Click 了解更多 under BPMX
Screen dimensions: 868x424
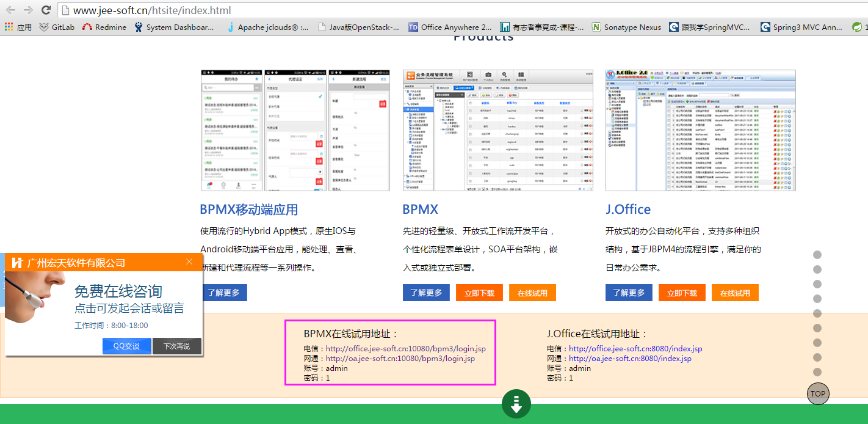[426, 293]
